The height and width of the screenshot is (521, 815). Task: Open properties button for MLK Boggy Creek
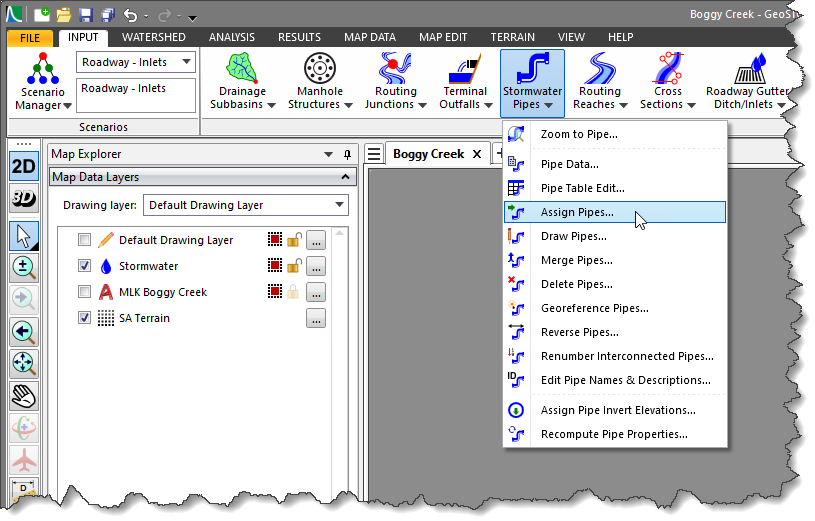316,292
